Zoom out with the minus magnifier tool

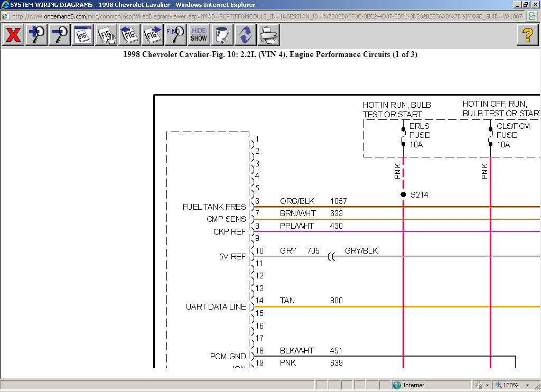[60, 35]
